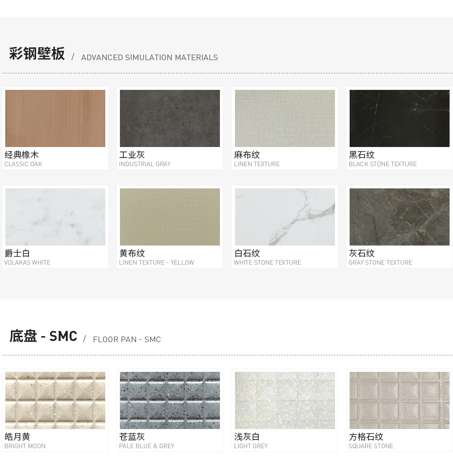Choose the Industrial Gray material swatch
Screen dimensions: 453x476
(x=170, y=118)
